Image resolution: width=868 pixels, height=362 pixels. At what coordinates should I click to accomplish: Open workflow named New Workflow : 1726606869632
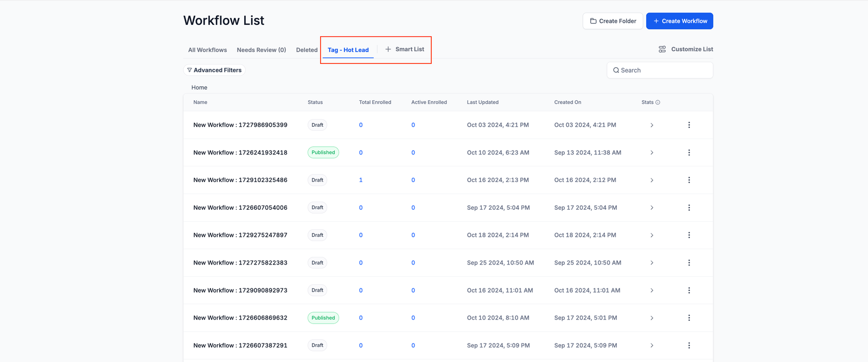tap(240, 318)
